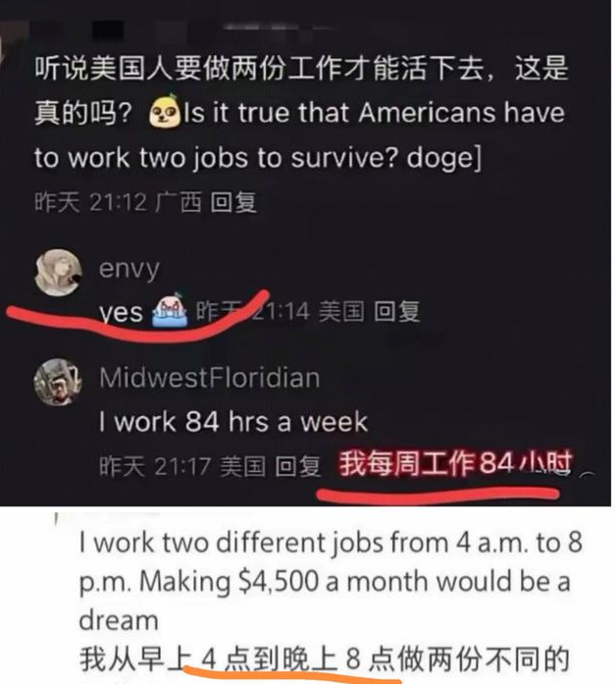This screenshot has width=616, height=684.
Task: Select the 美国 label under MidwestFloridian's comment
Action: pos(242,466)
